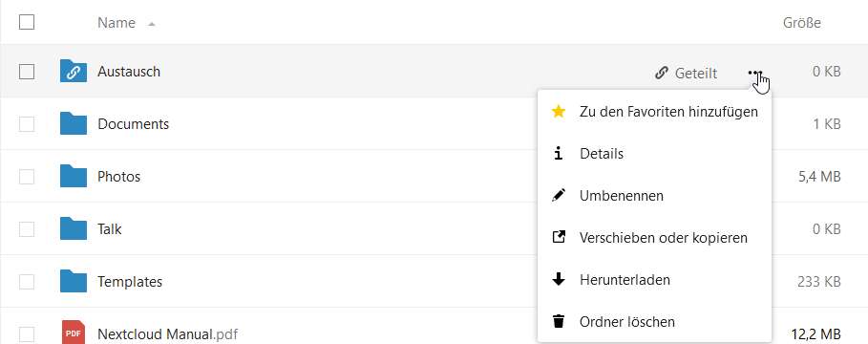Tick the select-all checkbox in the header
The image size is (868, 344).
(x=27, y=22)
